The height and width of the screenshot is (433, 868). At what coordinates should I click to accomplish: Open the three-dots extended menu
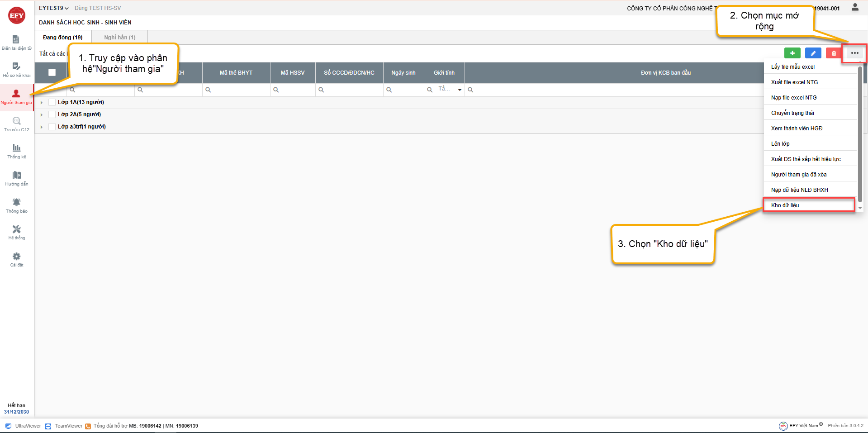[854, 53]
